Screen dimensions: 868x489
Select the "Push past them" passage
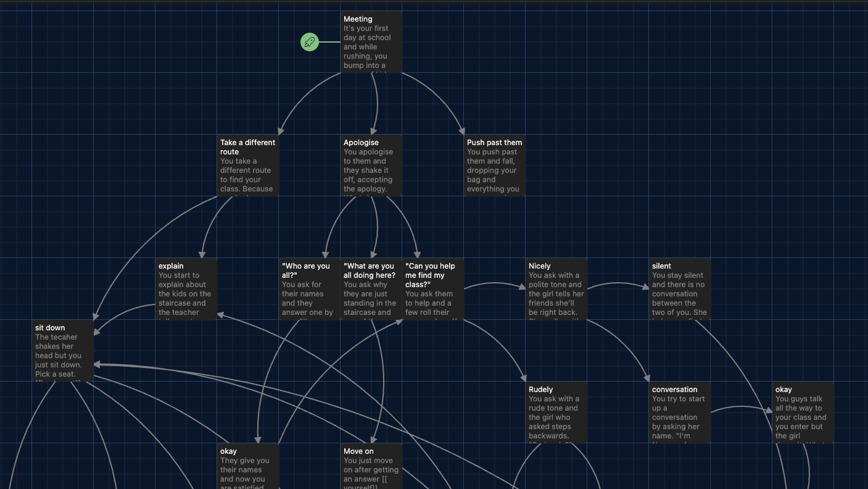tap(495, 165)
